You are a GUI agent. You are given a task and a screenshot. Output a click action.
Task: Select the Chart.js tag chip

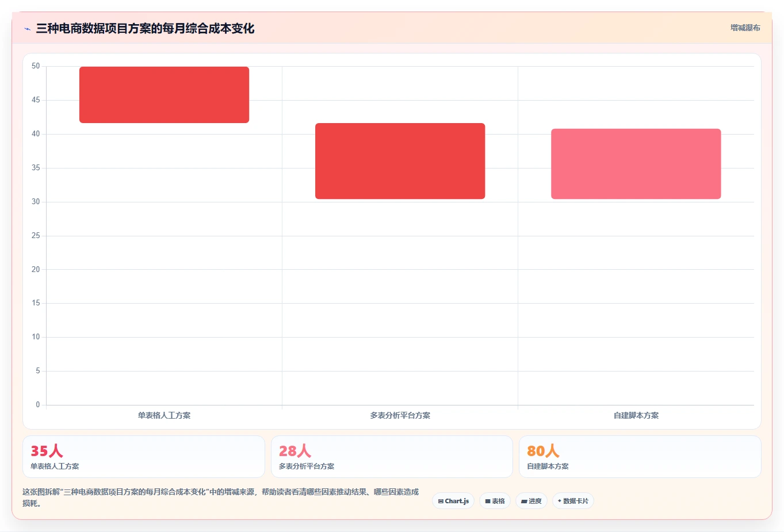tap(453, 501)
